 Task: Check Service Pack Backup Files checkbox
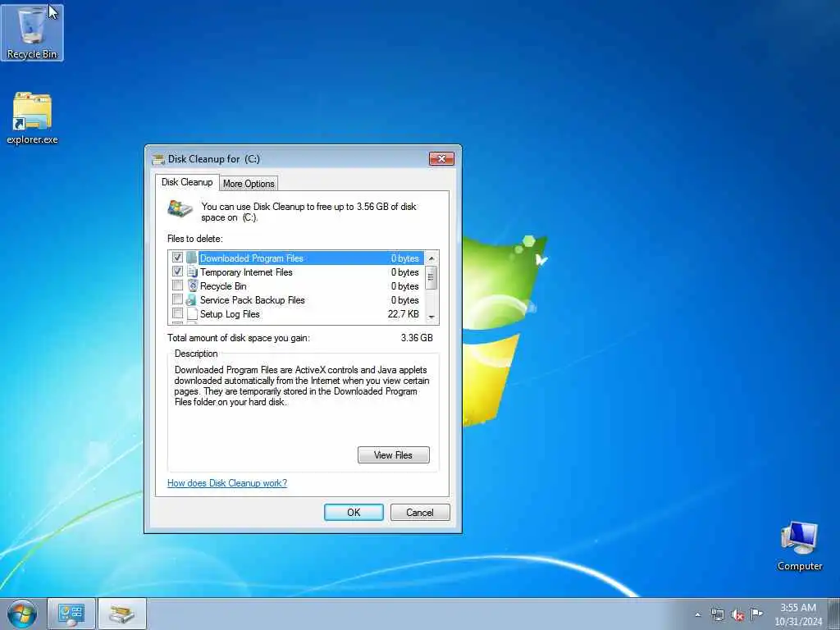(177, 299)
